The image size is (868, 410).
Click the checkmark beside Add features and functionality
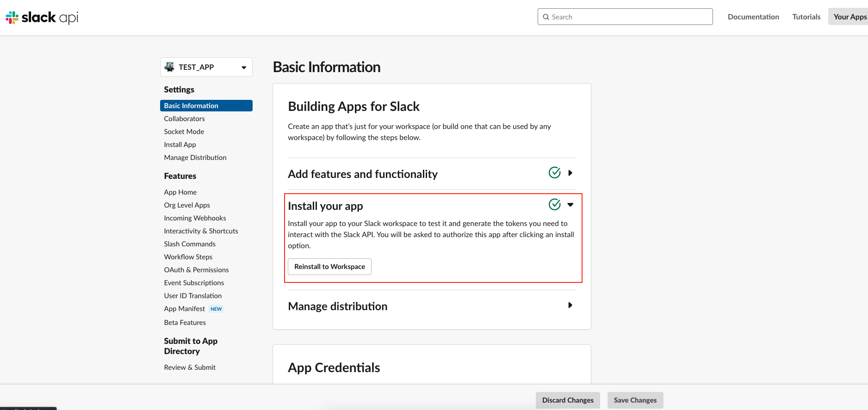[x=554, y=172]
